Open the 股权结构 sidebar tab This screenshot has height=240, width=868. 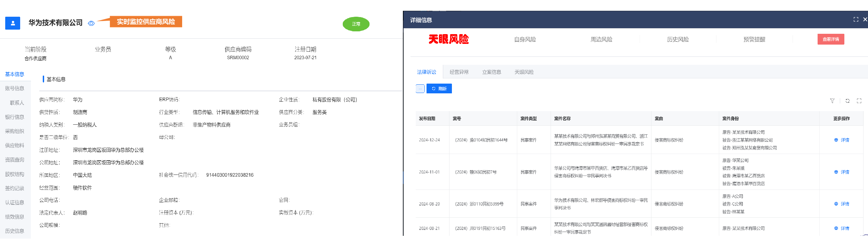click(x=15, y=174)
